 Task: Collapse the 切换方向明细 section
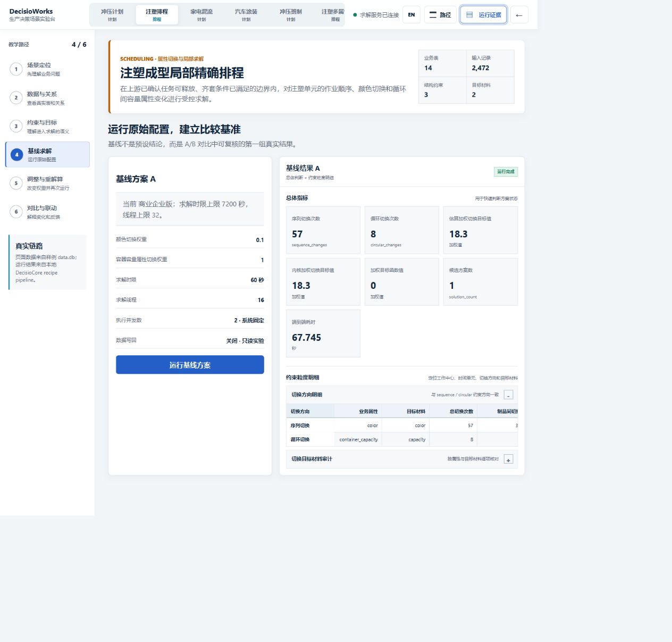click(x=509, y=395)
